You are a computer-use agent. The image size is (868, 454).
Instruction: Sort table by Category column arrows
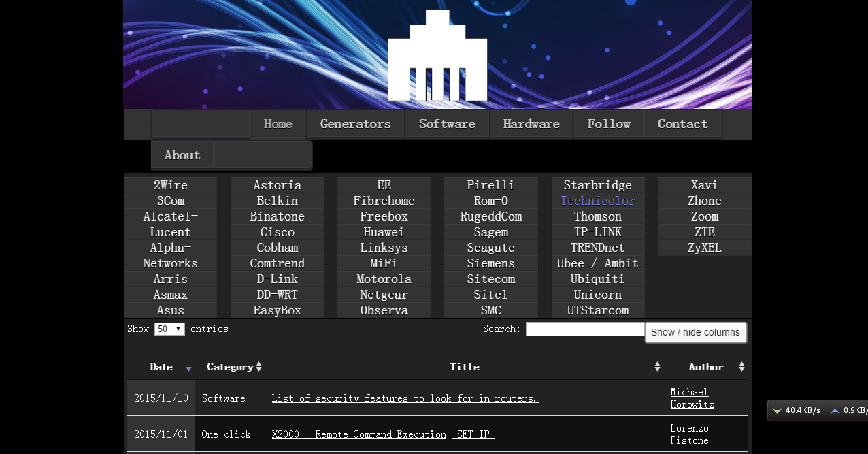(x=258, y=367)
